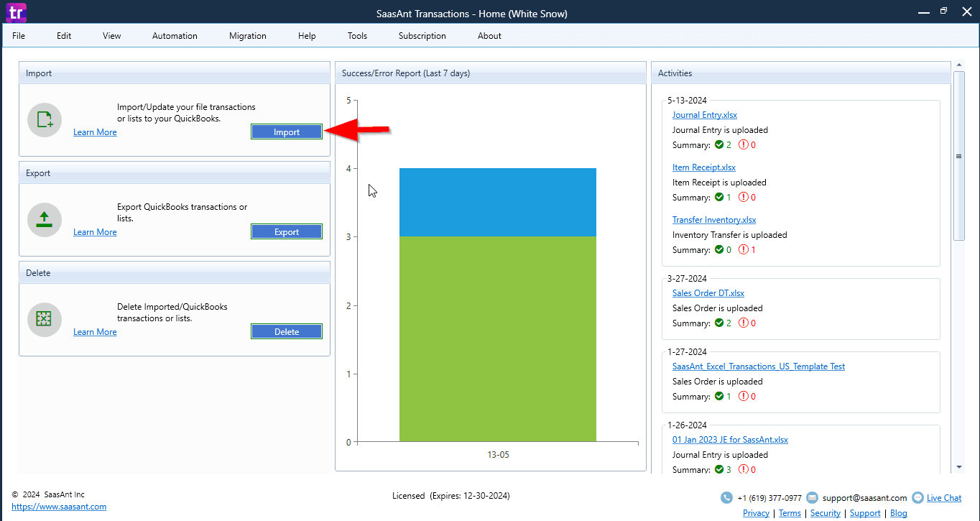Click red error icon for Transfer Inventory.xlsx
This screenshot has height=521, width=980.
pos(744,250)
